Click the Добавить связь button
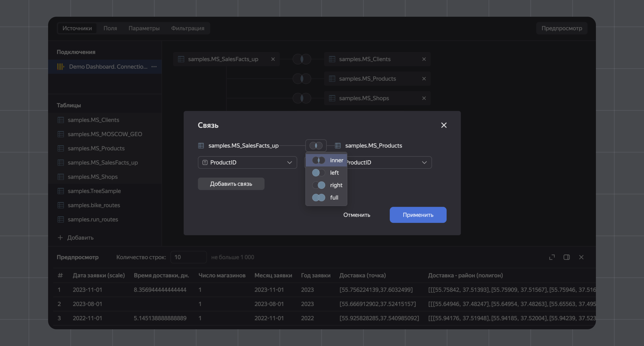Viewport: 644px width, 346px height. coord(231,184)
